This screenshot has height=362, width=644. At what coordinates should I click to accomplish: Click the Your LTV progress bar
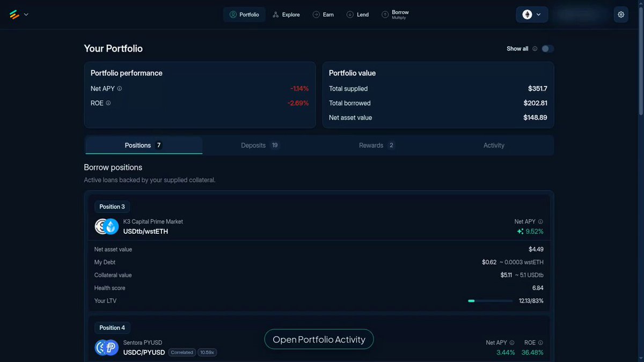(490, 301)
